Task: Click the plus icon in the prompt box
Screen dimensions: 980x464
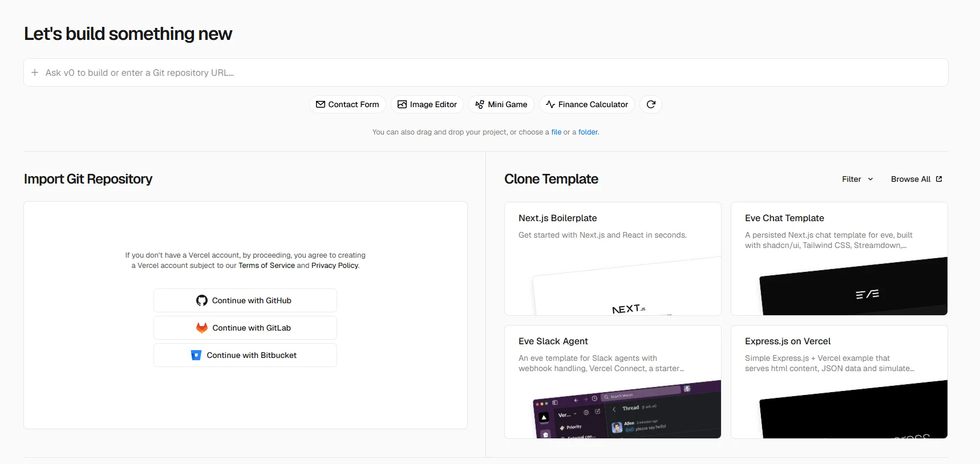Action: coord(35,72)
